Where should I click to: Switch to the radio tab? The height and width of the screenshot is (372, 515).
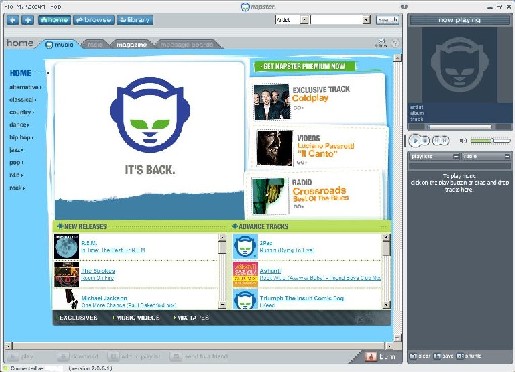click(95, 44)
